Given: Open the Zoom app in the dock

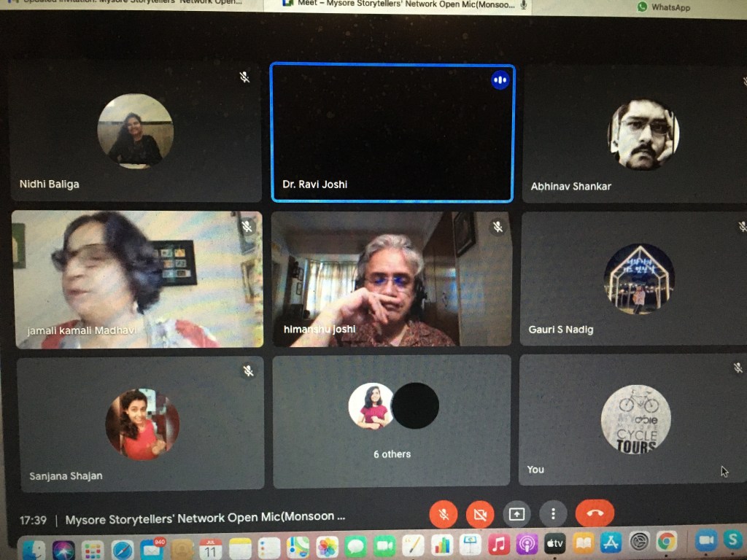Looking at the screenshot, I should click(x=705, y=543).
